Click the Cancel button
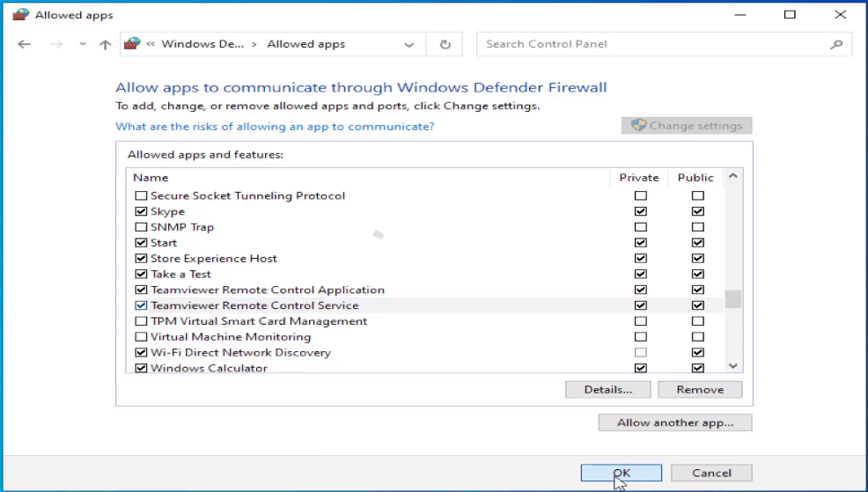The image size is (868, 492). (x=711, y=473)
